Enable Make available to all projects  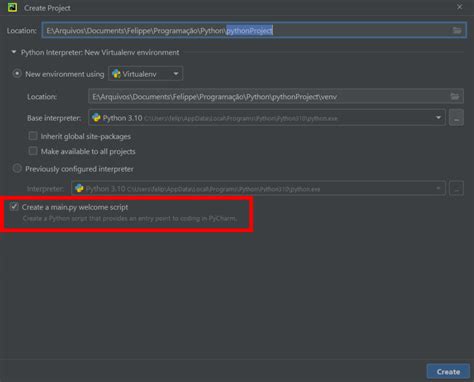tap(33, 151)
